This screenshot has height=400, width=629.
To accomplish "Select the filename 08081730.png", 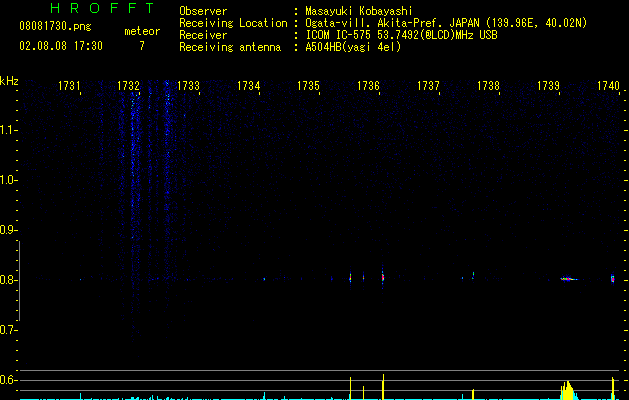I will click(x=55, y=27).
